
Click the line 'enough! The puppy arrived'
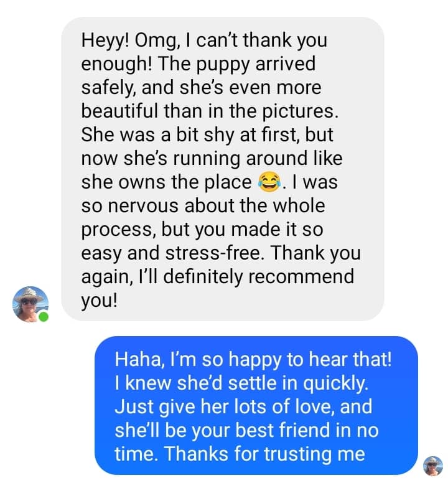(x=198, y=63)
